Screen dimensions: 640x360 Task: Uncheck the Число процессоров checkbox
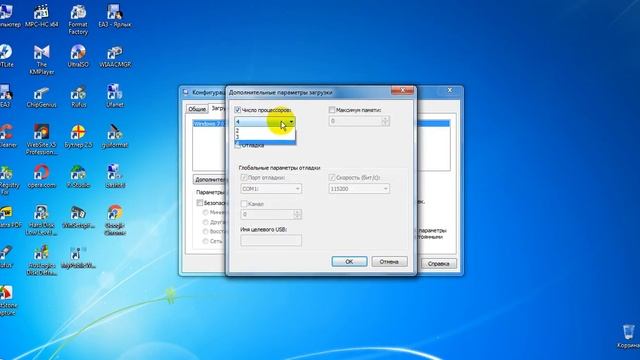point(238,110)
